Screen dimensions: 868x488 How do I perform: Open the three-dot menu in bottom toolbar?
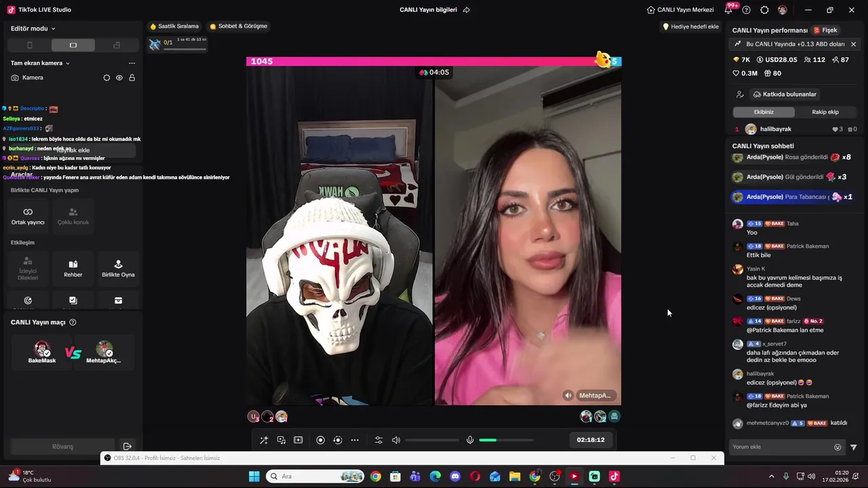(355, 440)
